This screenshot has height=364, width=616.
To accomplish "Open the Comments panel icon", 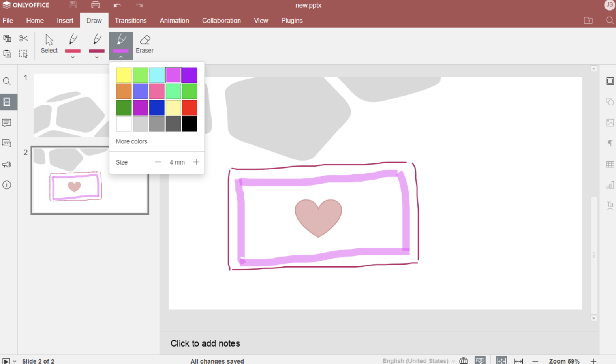I will pyautogui.click(x=7, y=123).
